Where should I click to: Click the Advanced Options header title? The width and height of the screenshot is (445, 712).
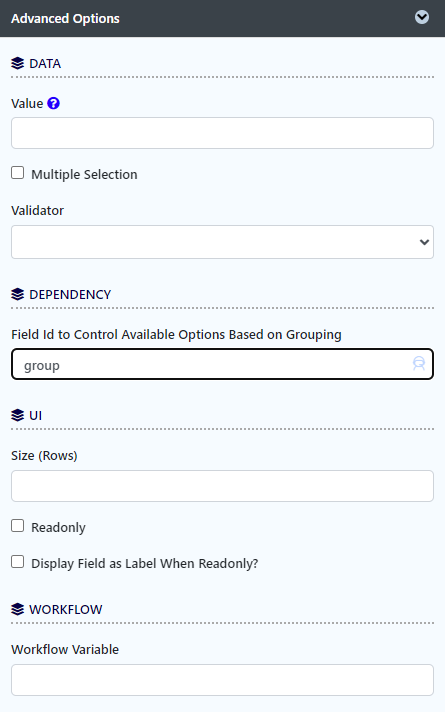65,19
